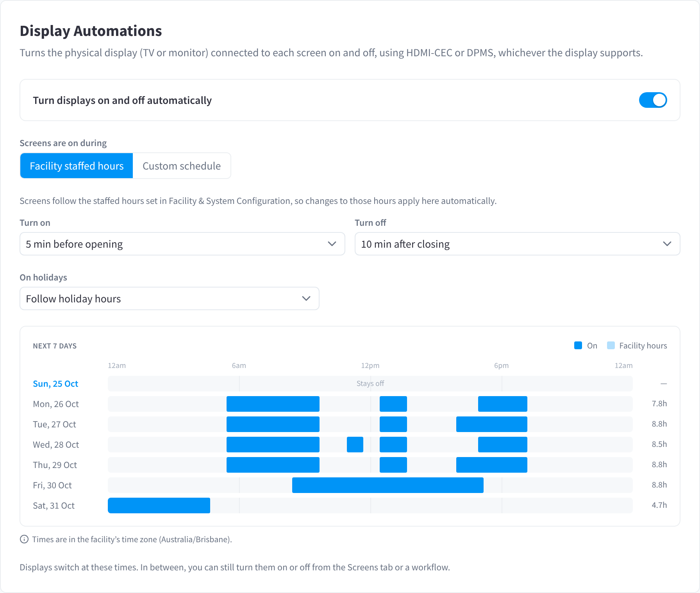
Task: Click Wednesday's short mid-morning bar
Action: 355,445
